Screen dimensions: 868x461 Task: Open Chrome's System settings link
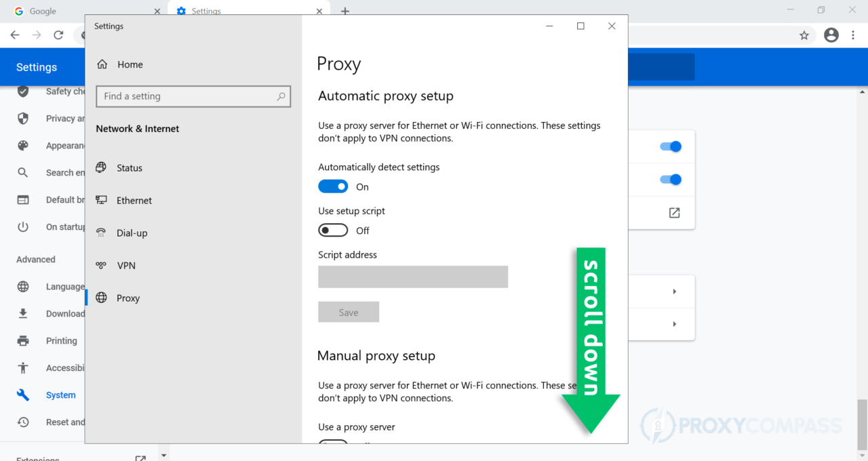pyautogui.click(x=60, y=395)
